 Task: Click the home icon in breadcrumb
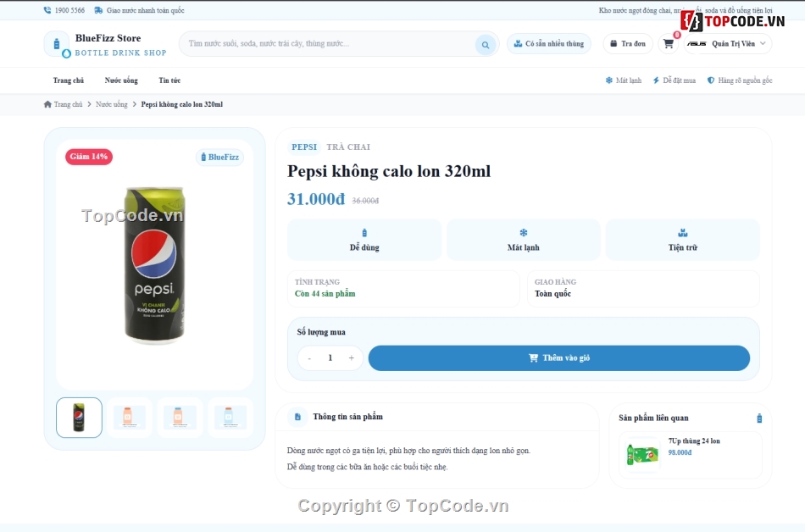click(47, 104)
